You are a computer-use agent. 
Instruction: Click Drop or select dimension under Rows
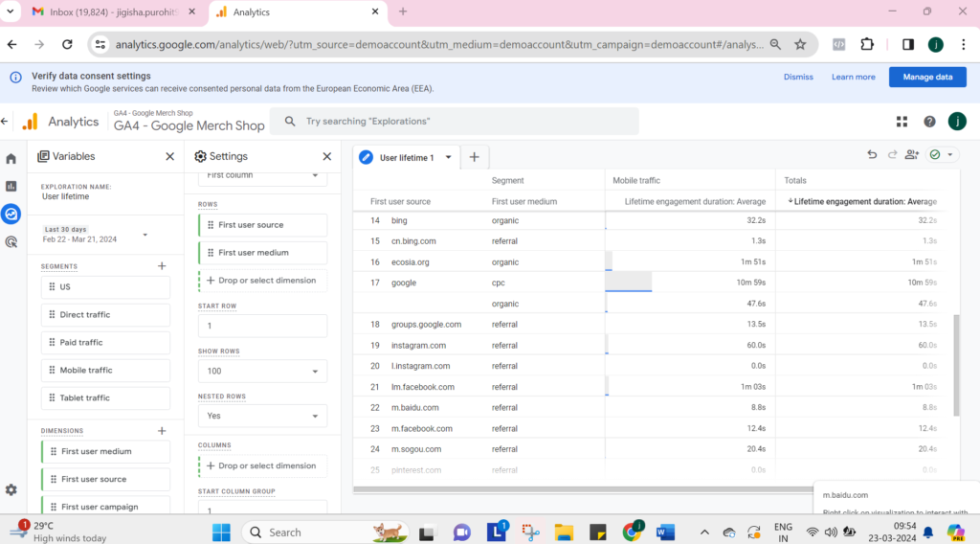pos(262,281)
